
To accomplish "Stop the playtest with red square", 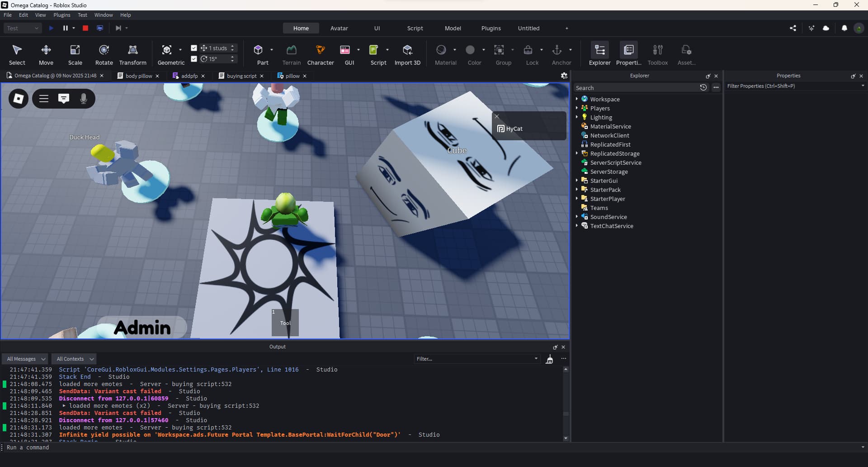I will [85, 28].
